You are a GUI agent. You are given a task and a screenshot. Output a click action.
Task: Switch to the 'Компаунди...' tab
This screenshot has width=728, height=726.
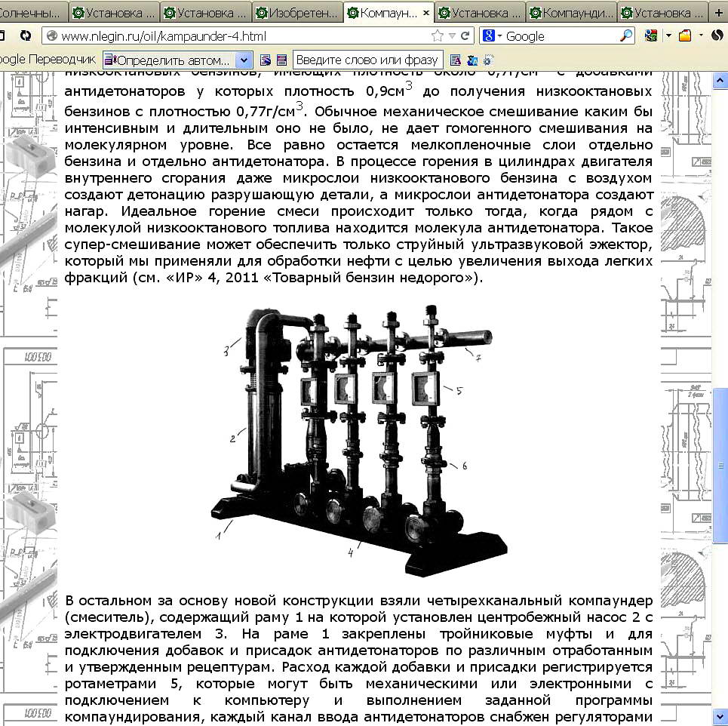coord(572,13)
